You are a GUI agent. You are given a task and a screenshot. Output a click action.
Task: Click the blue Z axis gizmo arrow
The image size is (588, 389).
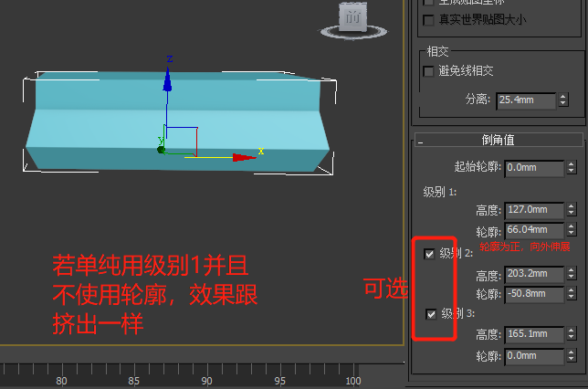click(x=167, y=79)
